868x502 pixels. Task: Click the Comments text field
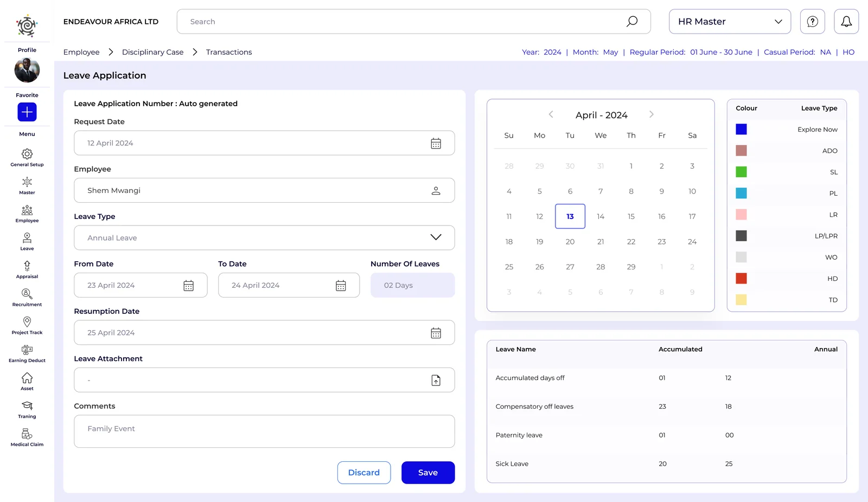264,432
